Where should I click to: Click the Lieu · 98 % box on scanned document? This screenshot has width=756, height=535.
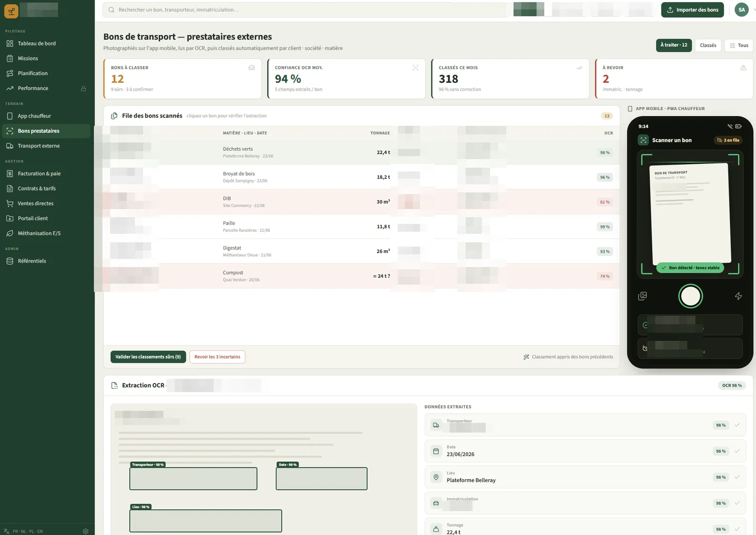(x=206, y=521)
